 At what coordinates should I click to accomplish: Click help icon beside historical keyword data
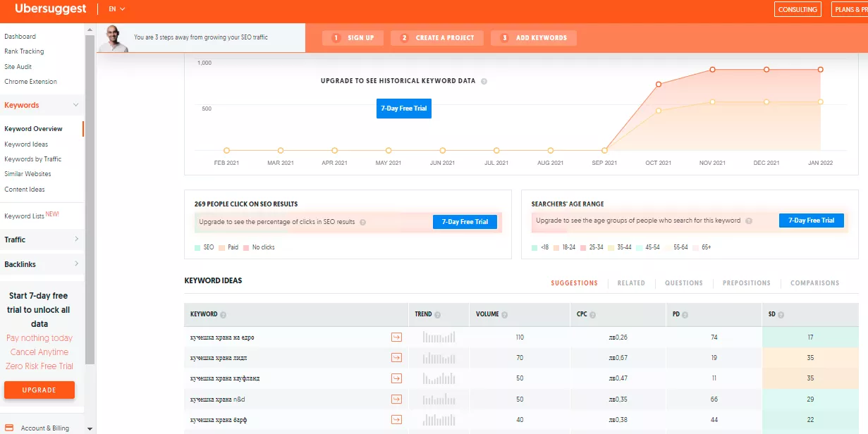click(x=484, y=81)
